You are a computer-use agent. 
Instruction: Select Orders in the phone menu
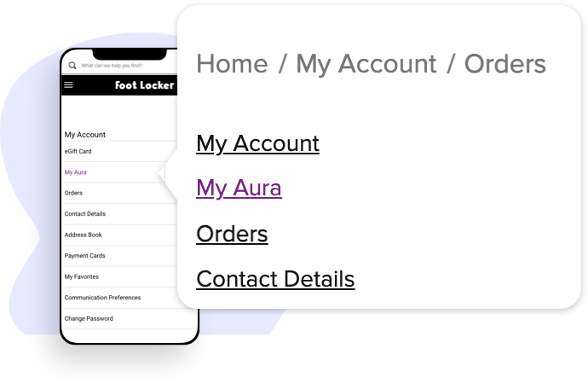tap(74, 193)
